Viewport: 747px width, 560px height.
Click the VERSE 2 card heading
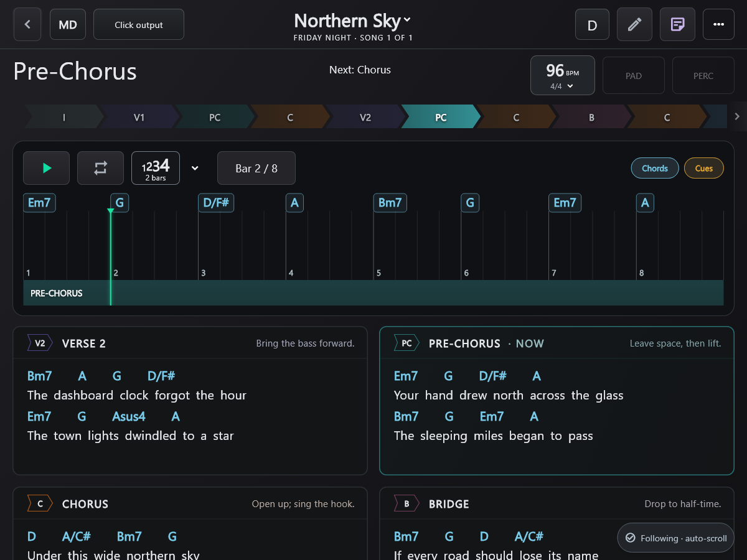pos(84,343)
